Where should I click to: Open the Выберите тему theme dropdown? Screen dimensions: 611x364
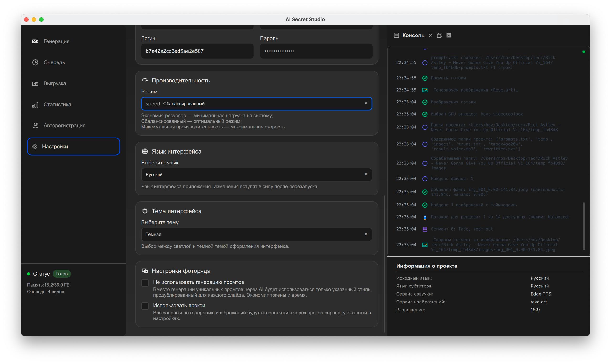[256, 234]
